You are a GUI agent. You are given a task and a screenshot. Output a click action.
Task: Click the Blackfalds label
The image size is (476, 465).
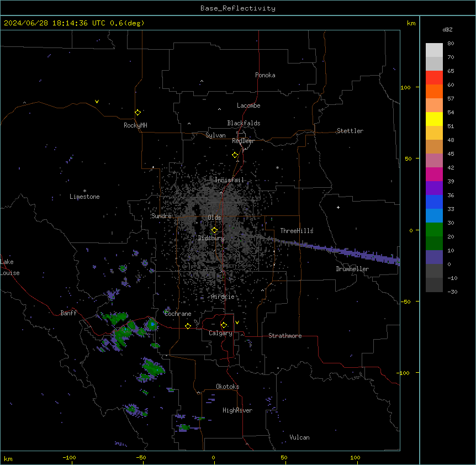[x=244, y=123]
